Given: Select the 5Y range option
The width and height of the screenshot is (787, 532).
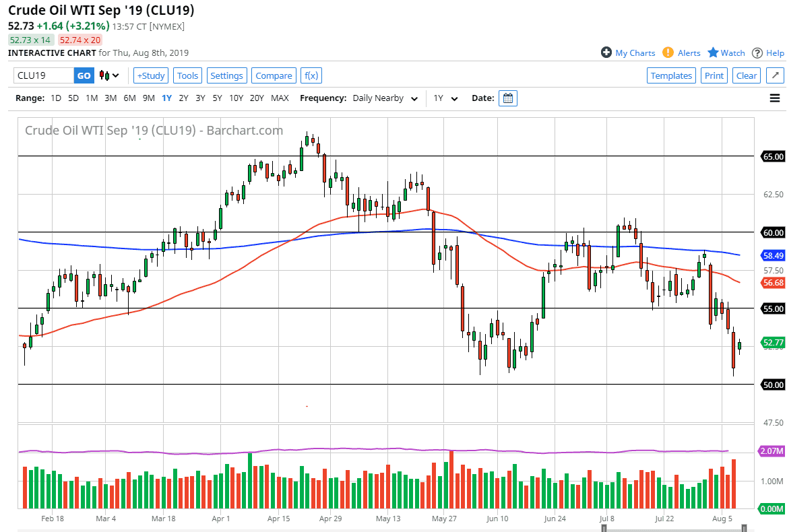Looking at the screenshot, I should 217,98.
